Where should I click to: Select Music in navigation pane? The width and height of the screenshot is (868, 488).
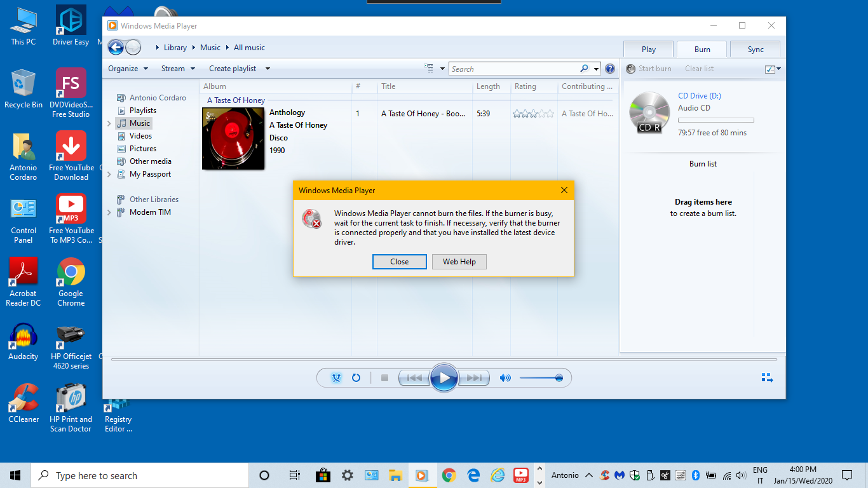tap(140, 123)
